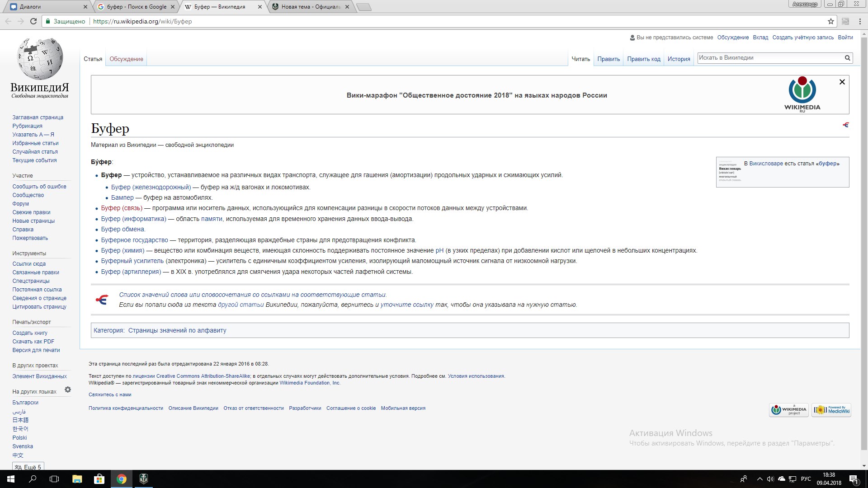Open language settings gear icon in sidebar
This screenshot has height=488, width=868.
[68, 389]
